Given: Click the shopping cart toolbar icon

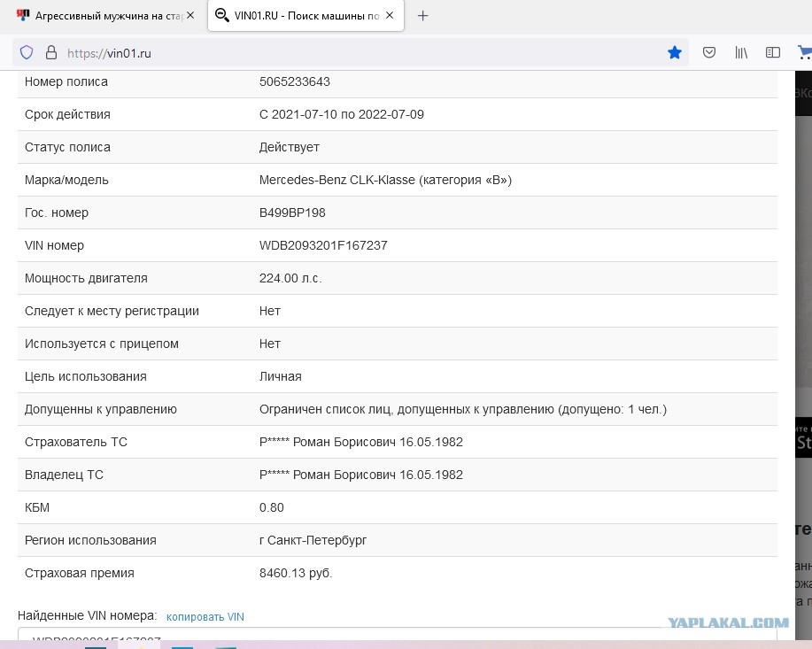Looking at the screenshot, I should tap(805, 52).
